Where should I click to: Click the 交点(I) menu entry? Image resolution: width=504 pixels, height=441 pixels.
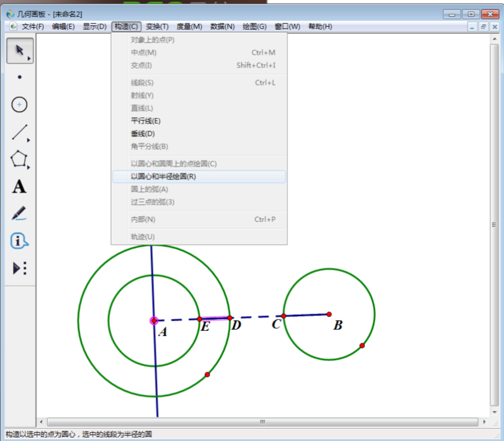pyautogui.click(x=199, y=65)
